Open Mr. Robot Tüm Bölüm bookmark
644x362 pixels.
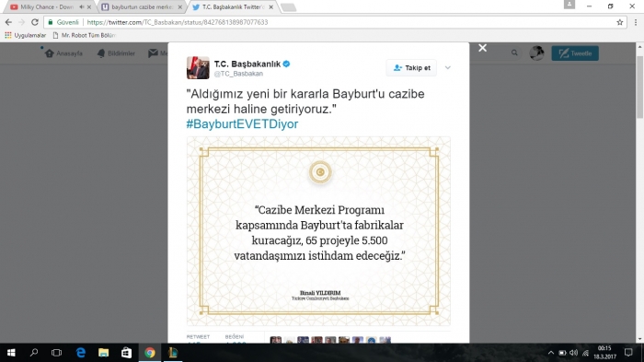point(85,35)
